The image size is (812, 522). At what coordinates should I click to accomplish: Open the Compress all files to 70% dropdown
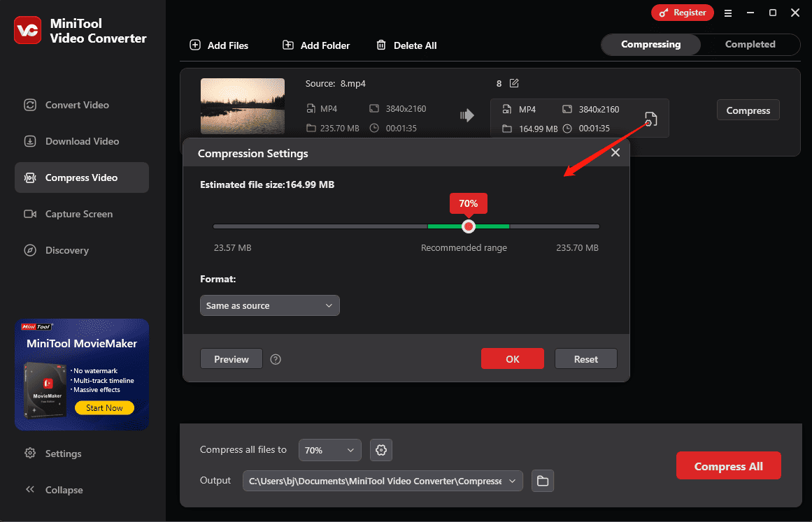tap(329, 450)
